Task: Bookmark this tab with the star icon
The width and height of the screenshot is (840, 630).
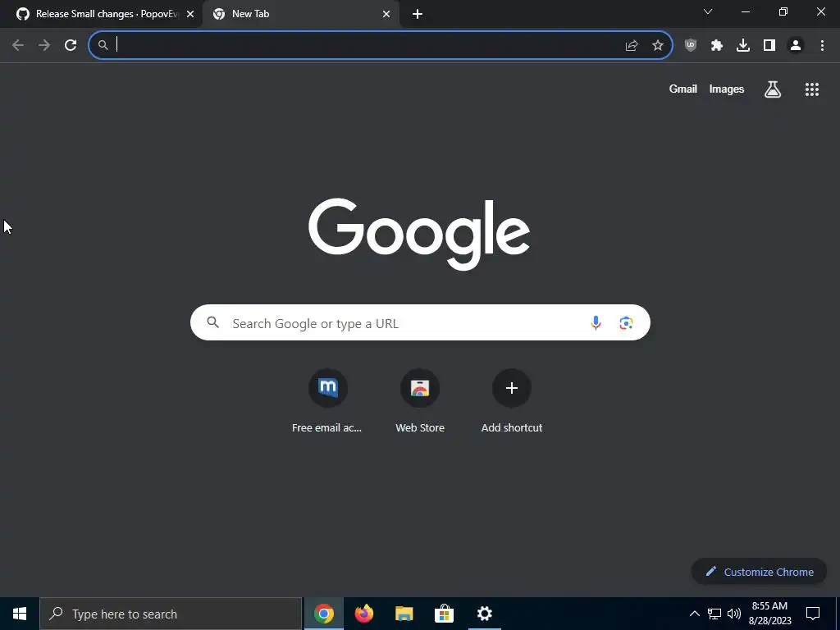Action: (x=658, y=46)
